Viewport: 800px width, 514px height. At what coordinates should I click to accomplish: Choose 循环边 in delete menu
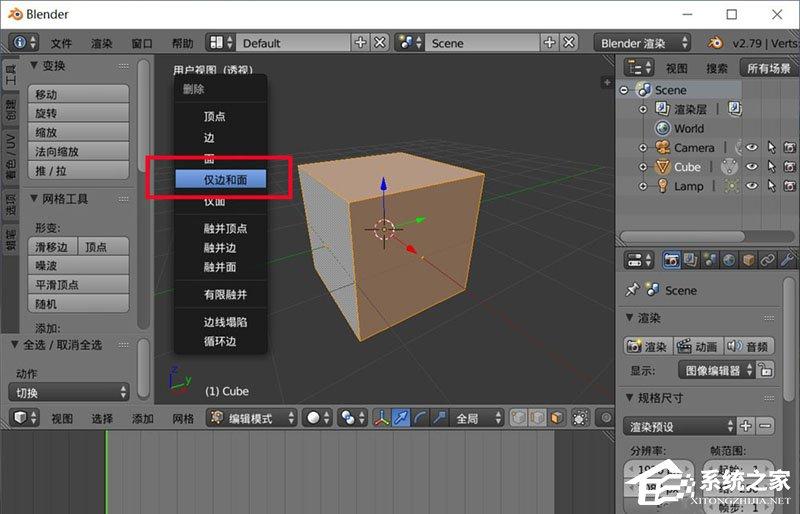220,341
